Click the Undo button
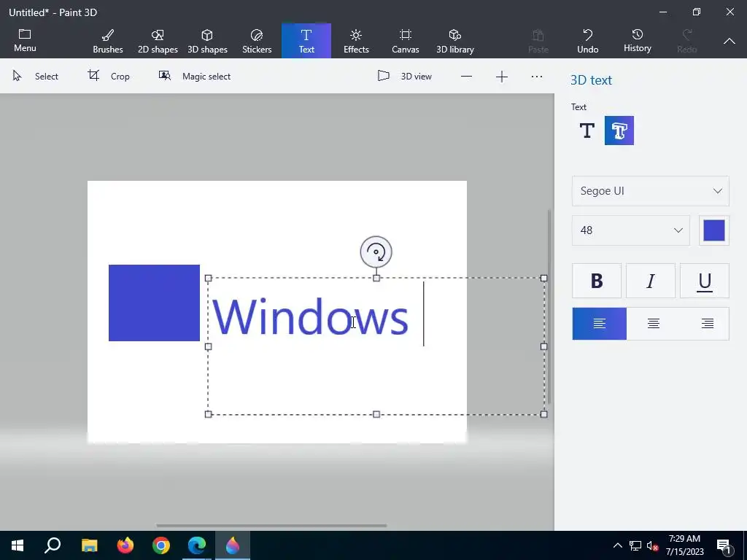The height and width of the screenshot is (560, 747). point(587,41)
